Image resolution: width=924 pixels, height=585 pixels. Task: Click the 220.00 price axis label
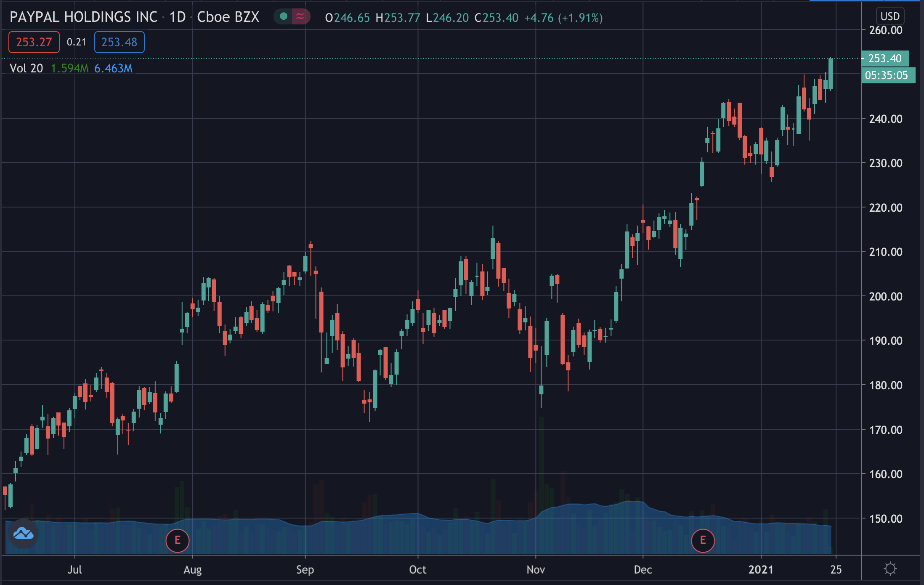[x=886, y=207]
